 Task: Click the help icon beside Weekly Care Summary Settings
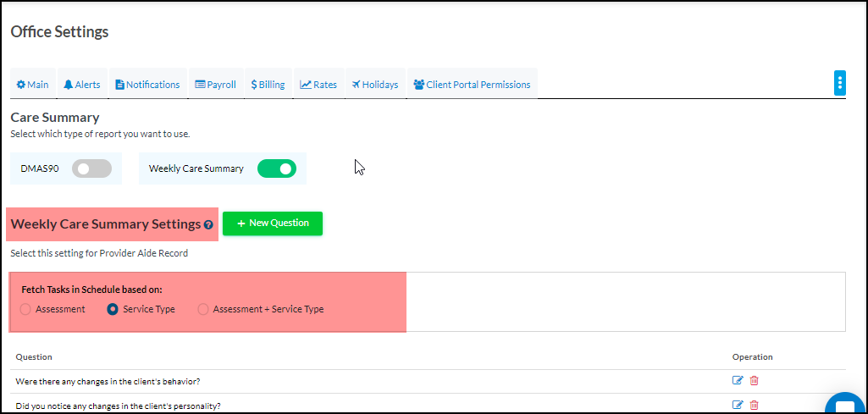click(x=208, y=225)
